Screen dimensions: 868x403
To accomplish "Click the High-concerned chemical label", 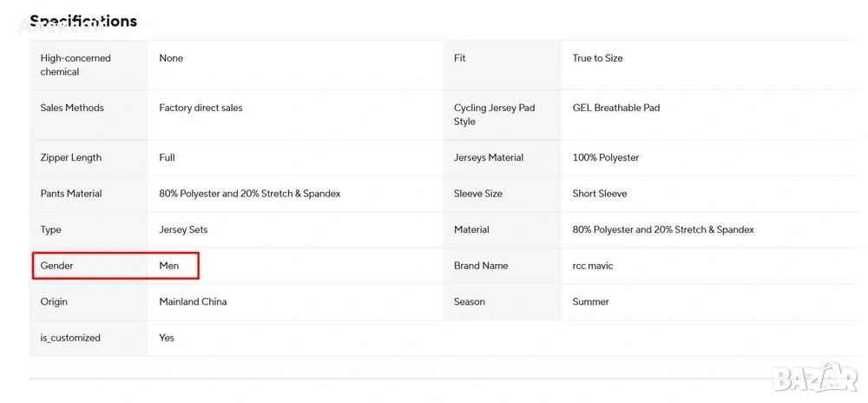I will pos(76,65).
